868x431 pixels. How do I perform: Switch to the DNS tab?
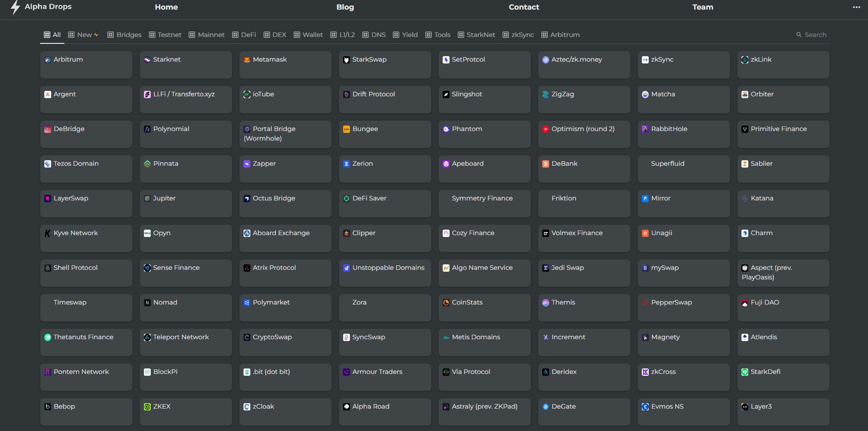pos(374,35)
